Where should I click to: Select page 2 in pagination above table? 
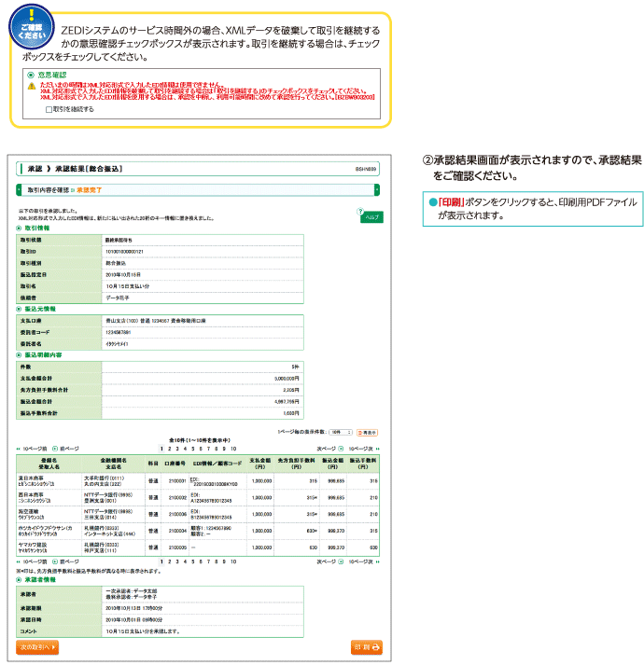(169, 449)
